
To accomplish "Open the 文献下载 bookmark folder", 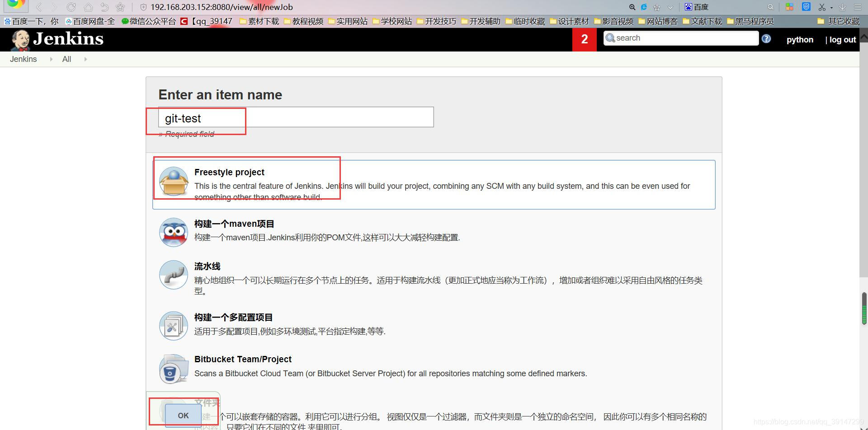I will tap(702, 21).
